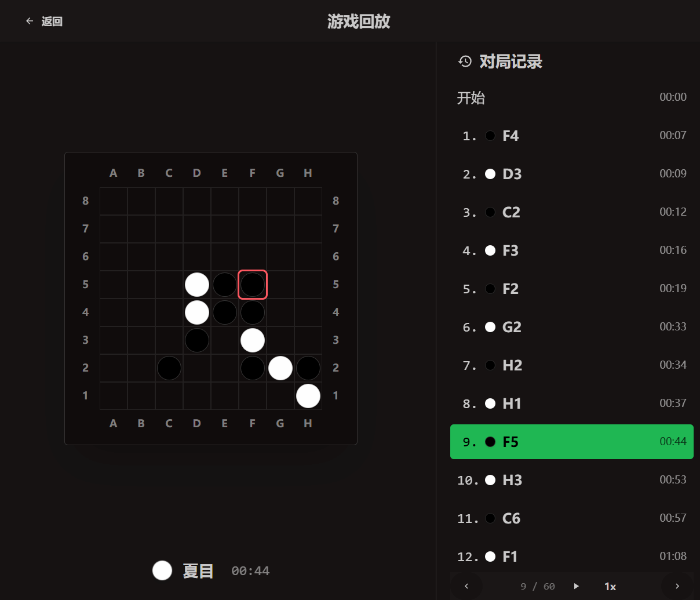Select move 1 F4 in the record list
The image size is (700, 600).
click(571, 136)
